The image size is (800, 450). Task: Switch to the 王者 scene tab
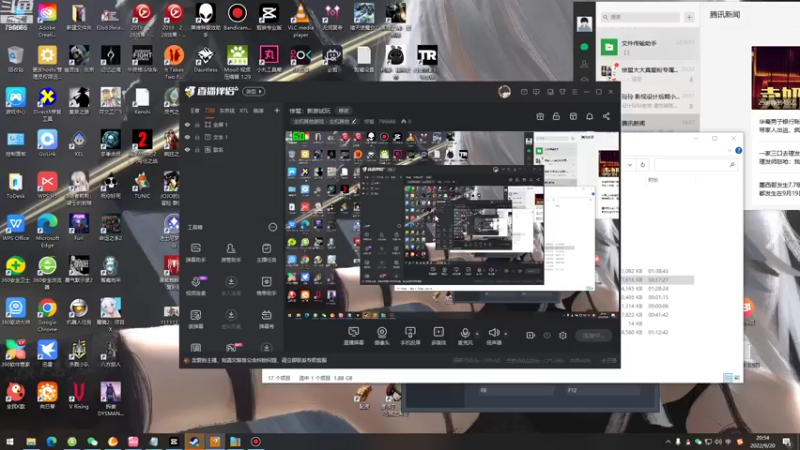click(x=195, y=111)
